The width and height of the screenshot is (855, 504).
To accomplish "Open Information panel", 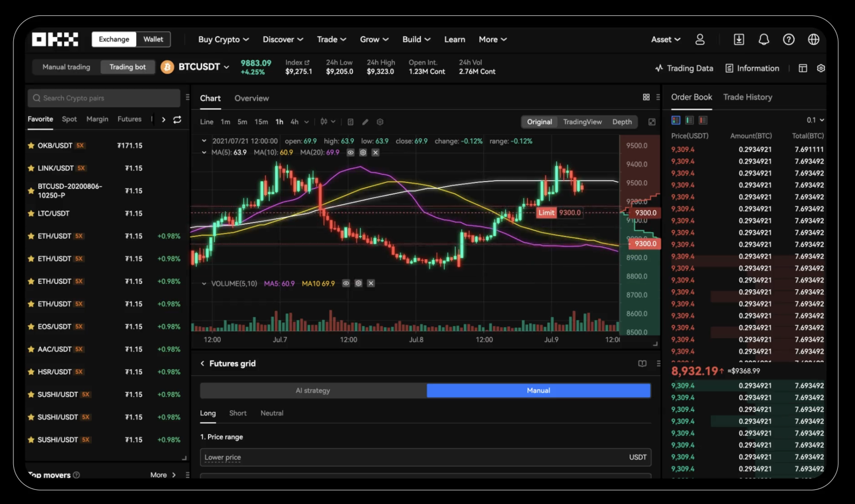I will pyautogui.click(x=753, y=68).
